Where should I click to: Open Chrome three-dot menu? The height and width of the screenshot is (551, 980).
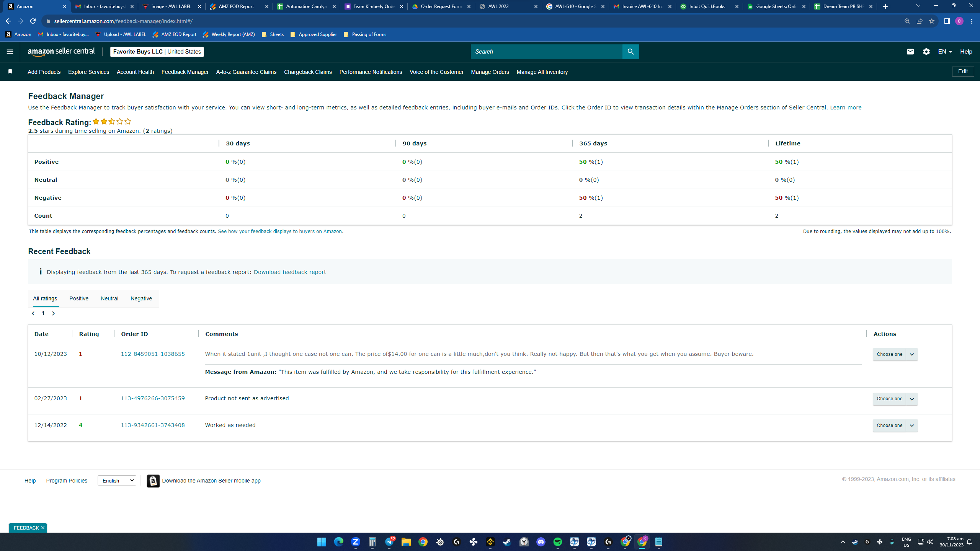tap(972, 21)
